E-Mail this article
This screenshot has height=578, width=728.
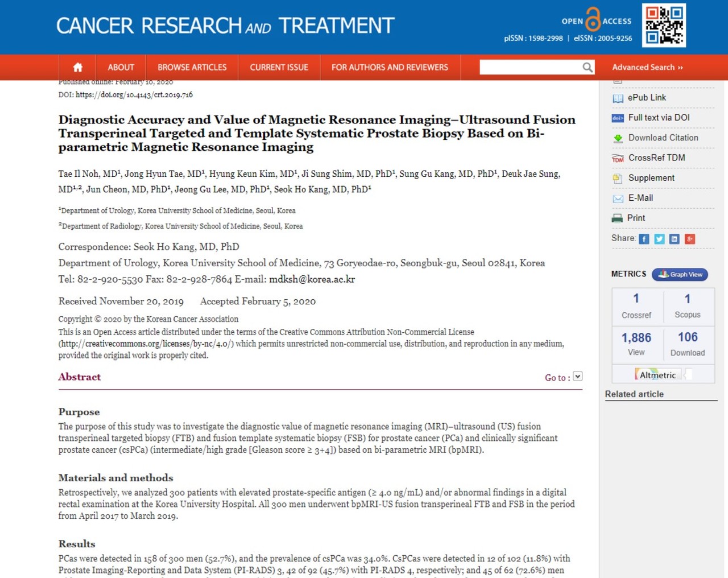click(x=640, y=198)
